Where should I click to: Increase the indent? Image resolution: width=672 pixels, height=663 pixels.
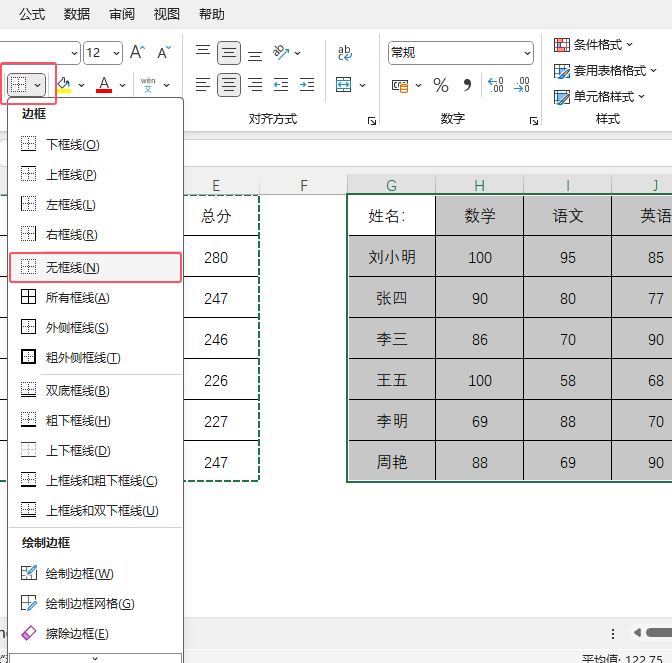307,84
